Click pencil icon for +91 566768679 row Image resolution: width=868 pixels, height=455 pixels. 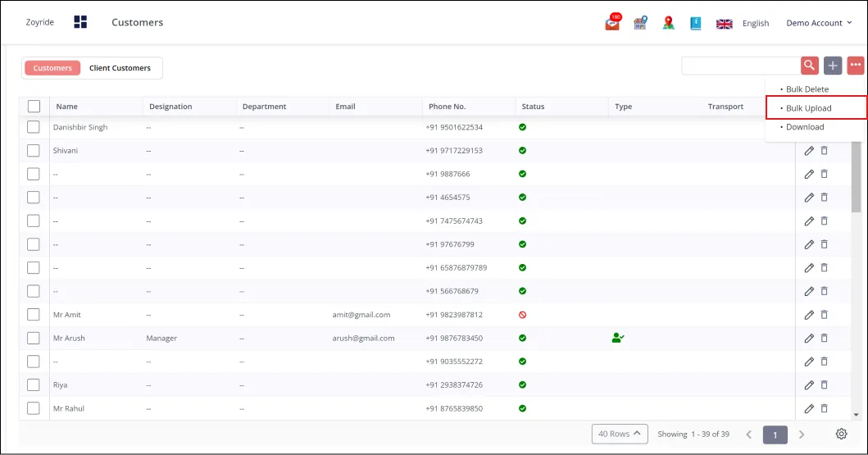809,291
